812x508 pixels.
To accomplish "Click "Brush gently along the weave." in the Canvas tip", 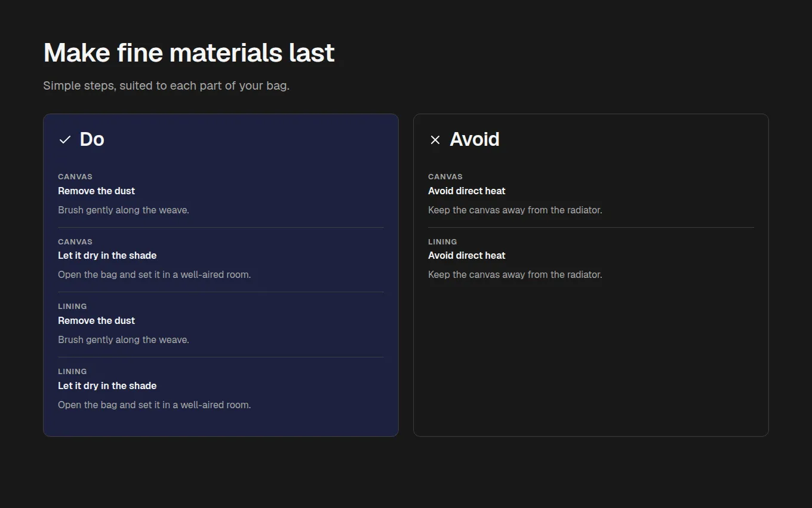I will pos(124,210).
